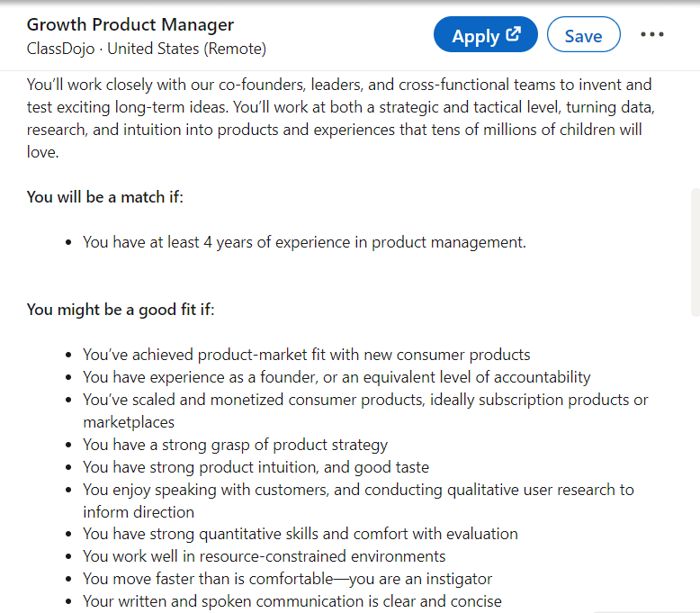Save this Growth Product Manager job
The height and width of the screenshot is (613, 700).
click(583, 36)
